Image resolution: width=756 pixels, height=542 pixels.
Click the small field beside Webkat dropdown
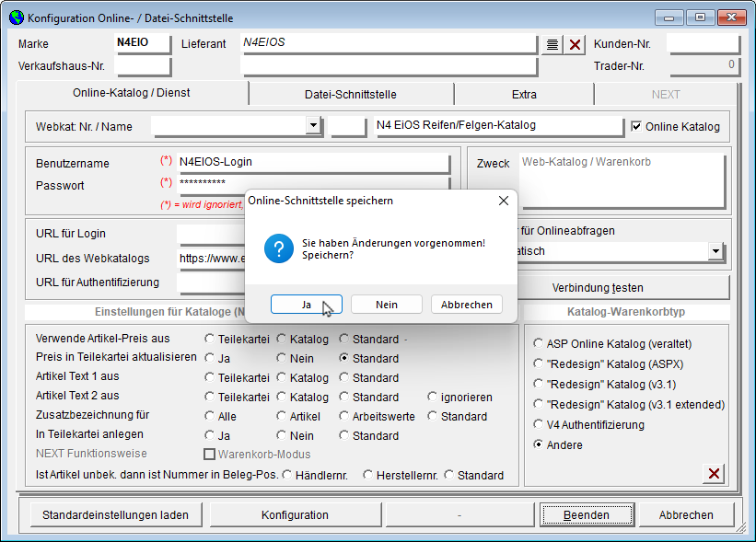pos(348,126)
